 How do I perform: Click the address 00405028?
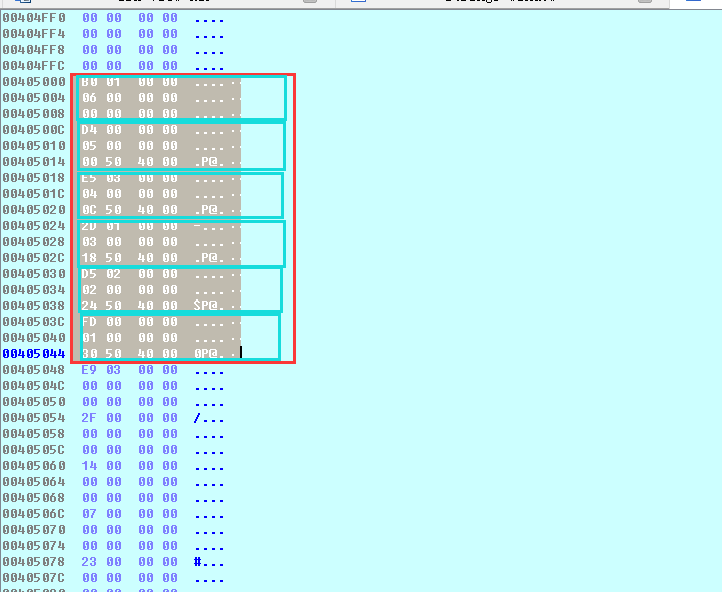click(34, 242)
